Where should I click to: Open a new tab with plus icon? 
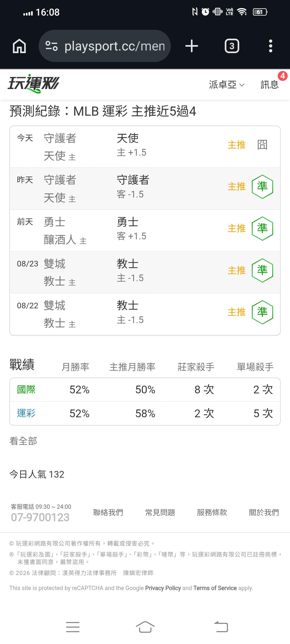(x=192, y=46)
